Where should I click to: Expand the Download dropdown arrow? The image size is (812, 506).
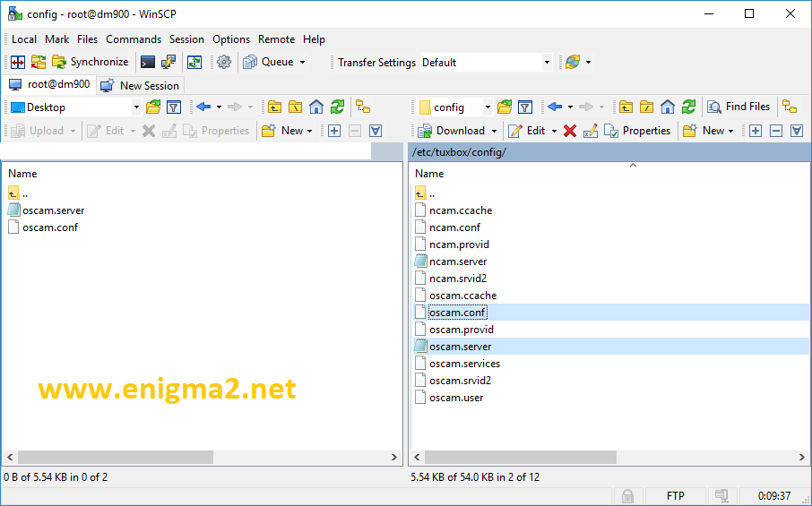pyautogui.click(x=494, y=131)
